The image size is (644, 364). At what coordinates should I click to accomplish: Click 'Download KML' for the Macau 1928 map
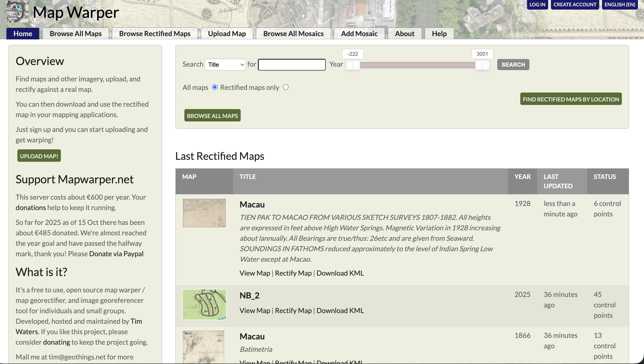pos(340,273)
